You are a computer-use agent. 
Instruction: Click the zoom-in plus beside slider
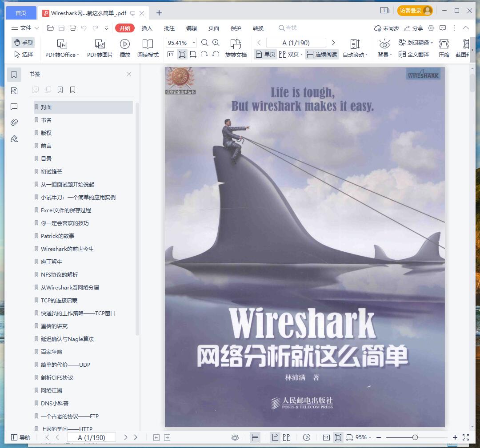455,437
